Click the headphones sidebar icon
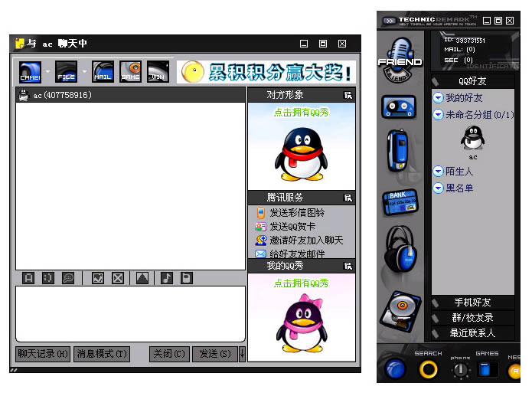532x396 pixels. point(400,249)
